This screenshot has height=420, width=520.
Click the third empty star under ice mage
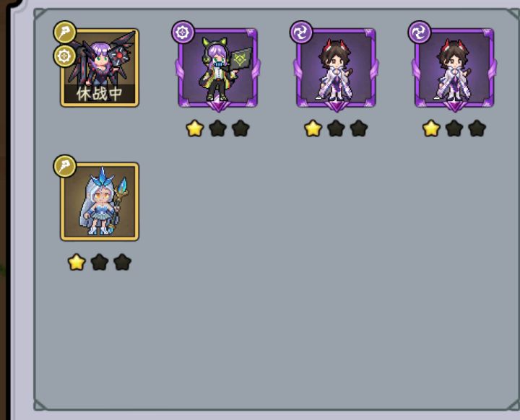click(122, 262)
